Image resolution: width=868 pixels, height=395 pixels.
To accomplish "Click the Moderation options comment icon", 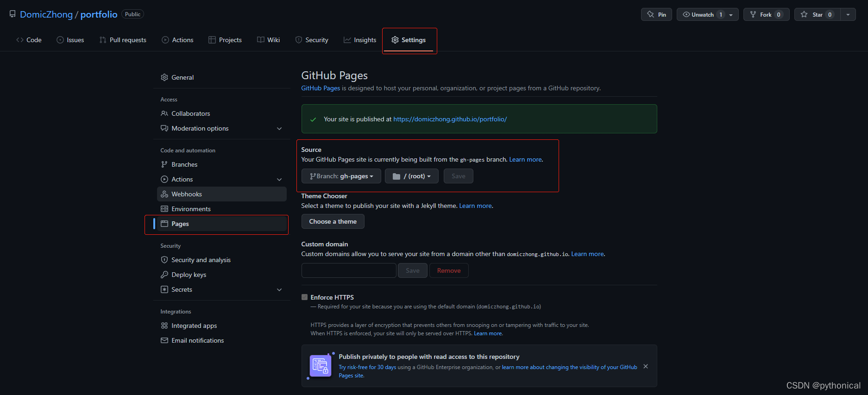I will point(164,128).
